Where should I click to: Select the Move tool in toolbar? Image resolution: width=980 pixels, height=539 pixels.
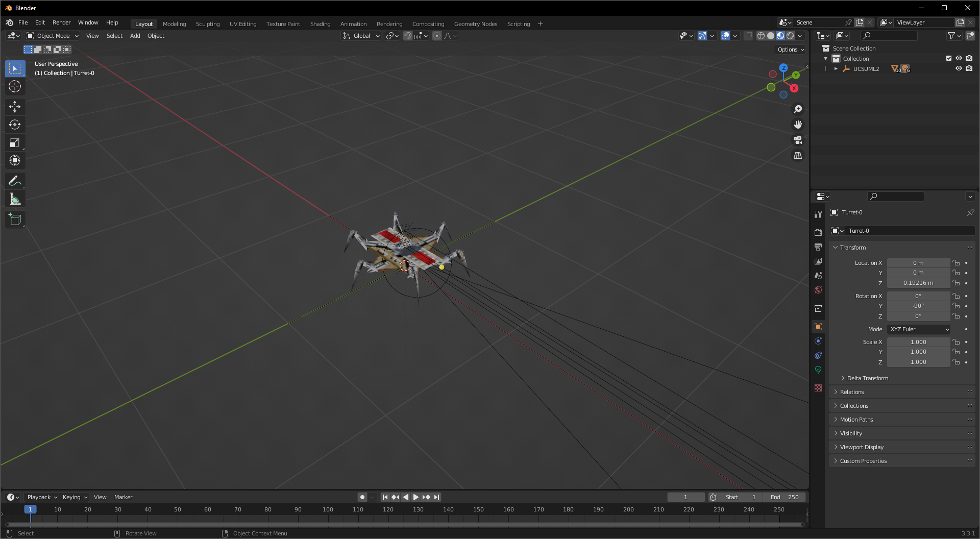coord(15,106)
